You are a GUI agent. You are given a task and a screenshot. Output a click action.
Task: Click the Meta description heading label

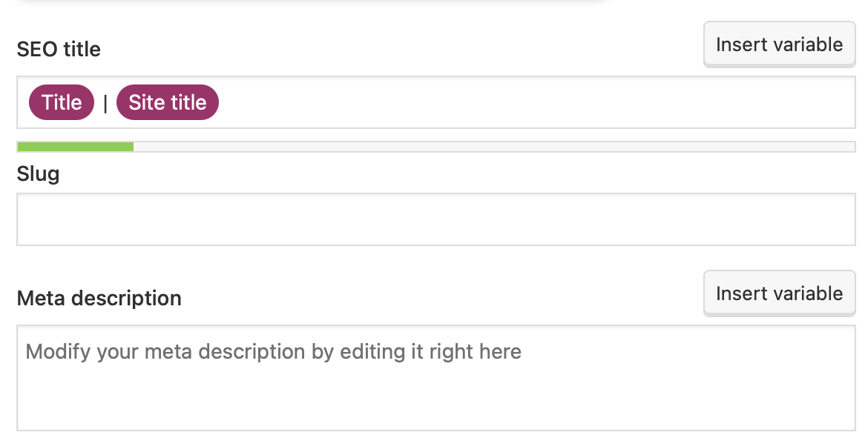(x=99, y=298)
